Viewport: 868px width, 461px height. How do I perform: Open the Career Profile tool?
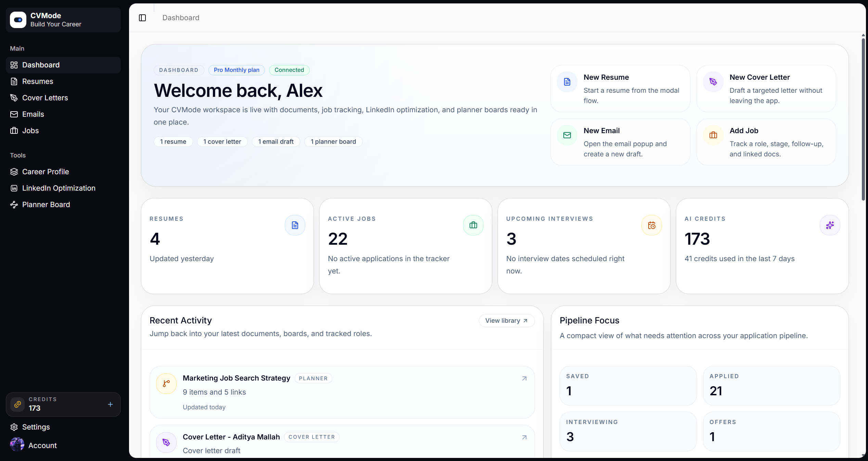(45, 171)
